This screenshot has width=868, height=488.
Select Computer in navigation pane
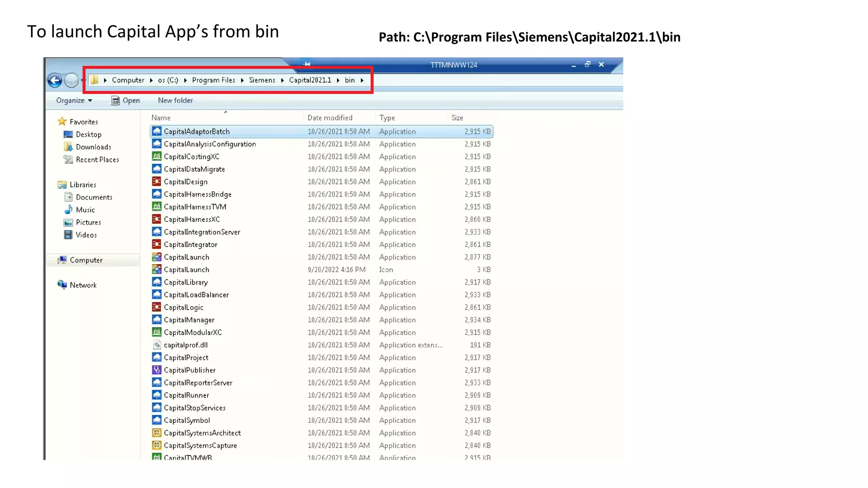(x=93, y=260)
